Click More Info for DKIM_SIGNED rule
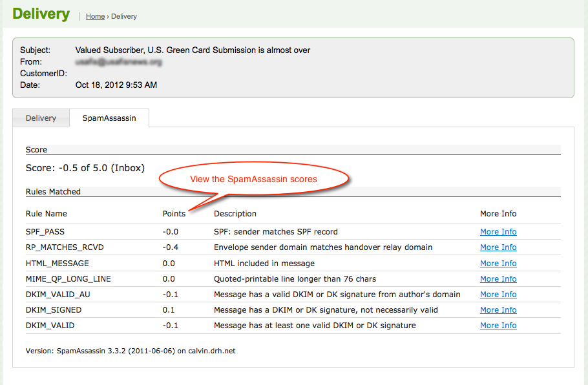 pos(498,310)
